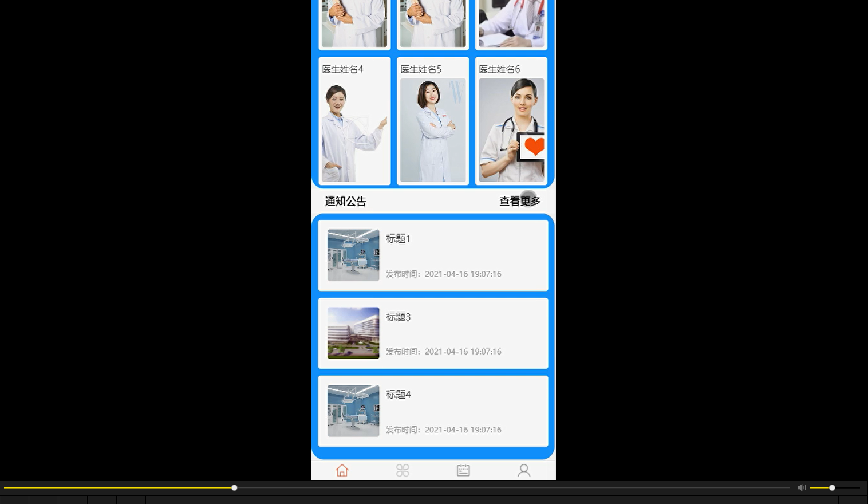Open the 标题1 notice thumbnail
868x504 pixels.
(x=353, y=255)
